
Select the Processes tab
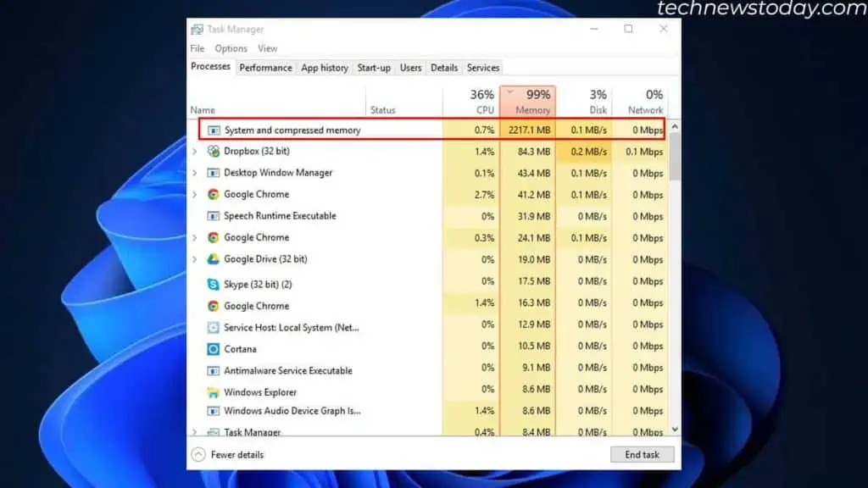tap(210, 66)
